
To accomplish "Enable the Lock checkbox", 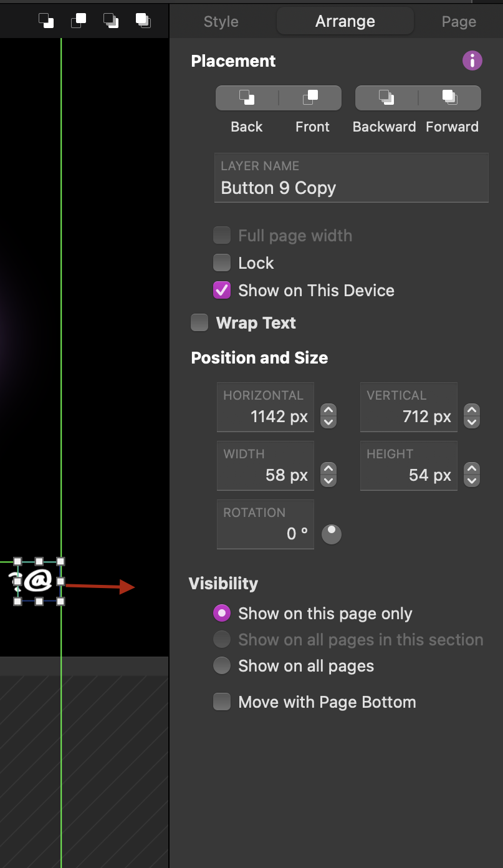I will click(222, 263).
